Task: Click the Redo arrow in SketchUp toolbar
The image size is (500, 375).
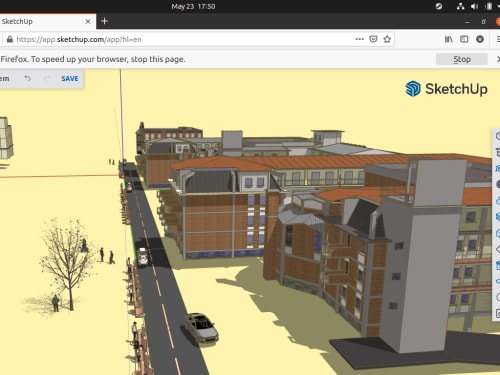Action: click(47, 79)
